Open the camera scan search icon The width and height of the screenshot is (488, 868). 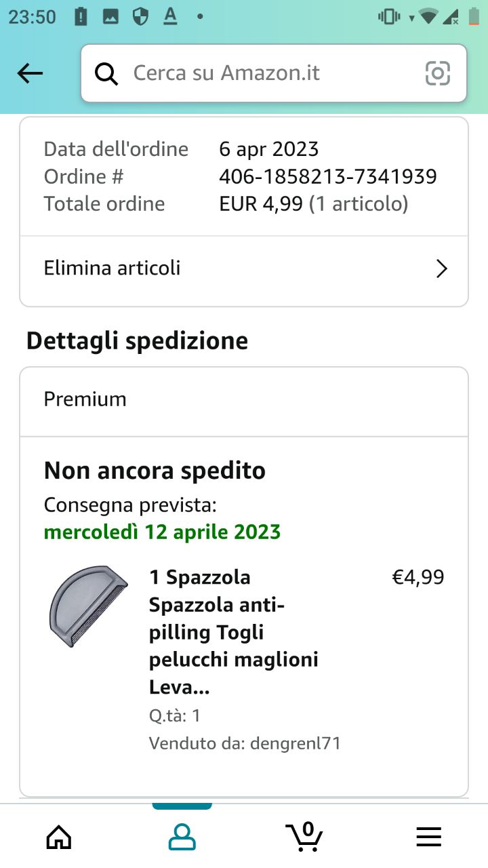click(438, 73)
